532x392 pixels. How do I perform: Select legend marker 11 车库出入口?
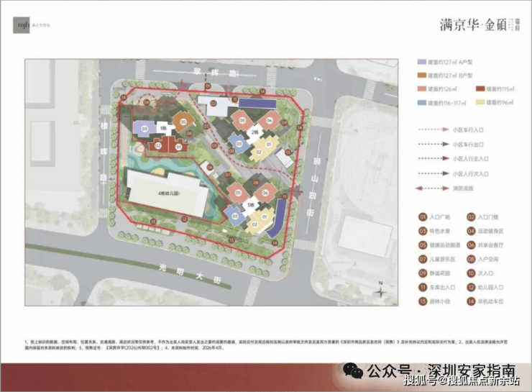[423, 288]
